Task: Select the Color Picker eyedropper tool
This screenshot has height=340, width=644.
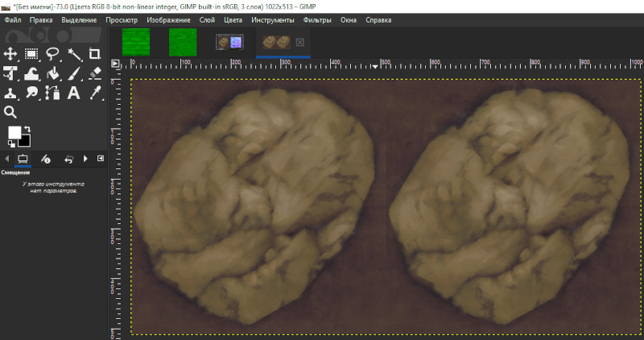Action: [x=95, y=93]
